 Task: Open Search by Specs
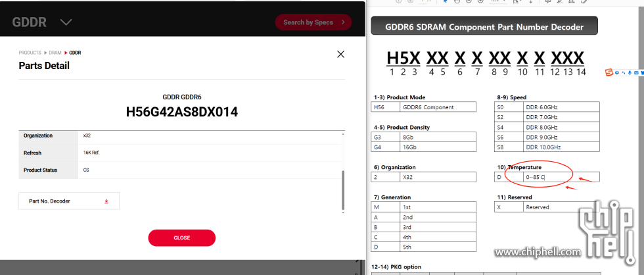click(313, 22)
